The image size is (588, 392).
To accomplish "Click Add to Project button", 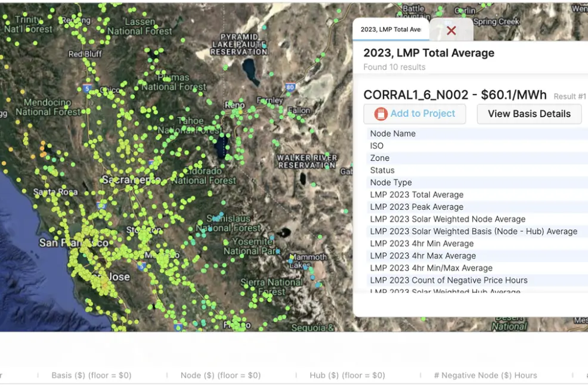I will click(x=414, y=114).
